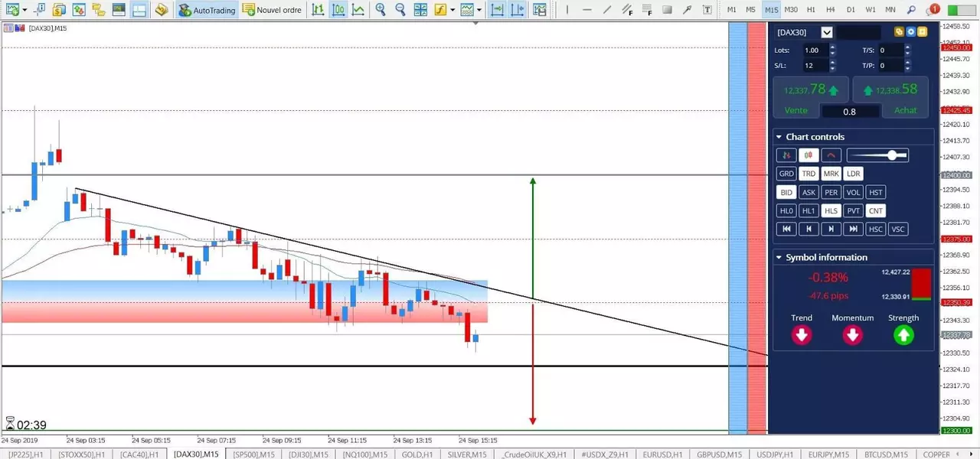The image size is (980, 459).
Task: Switch to candlestick chart display
Action: [x=338, y=10]
